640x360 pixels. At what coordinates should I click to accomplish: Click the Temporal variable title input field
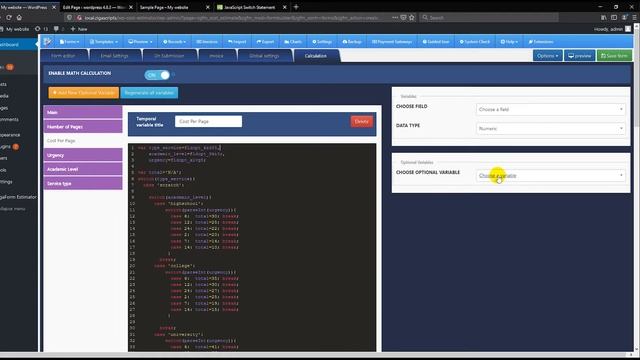[208, 121]
